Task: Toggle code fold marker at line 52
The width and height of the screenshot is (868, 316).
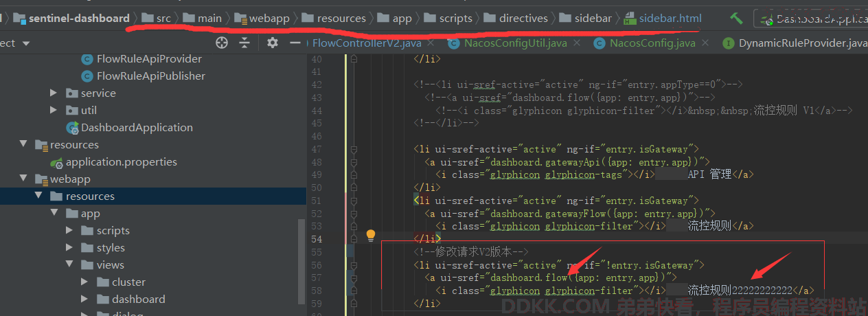Action: pos(354,214)
